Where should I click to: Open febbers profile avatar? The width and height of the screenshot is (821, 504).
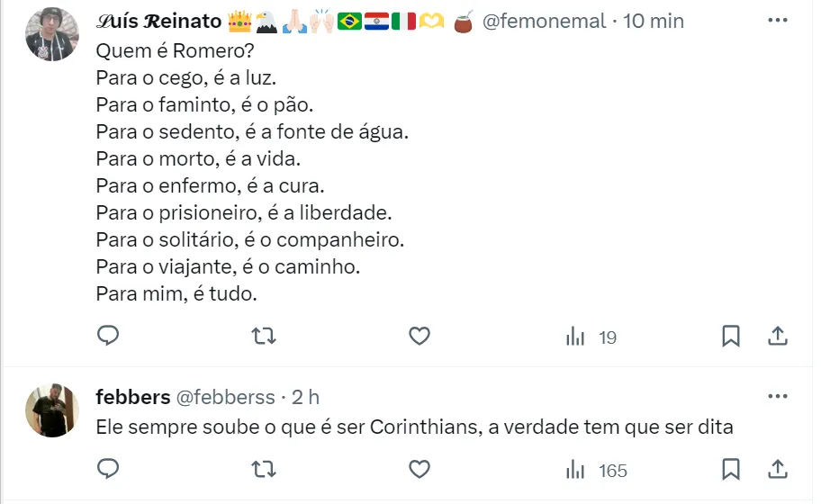coord(51,410)
